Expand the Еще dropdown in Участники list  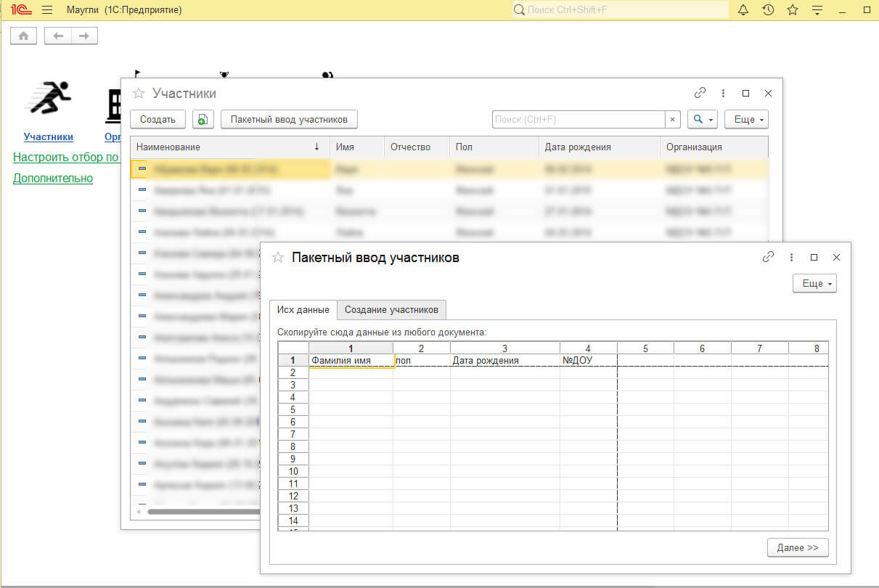(746, 120)
